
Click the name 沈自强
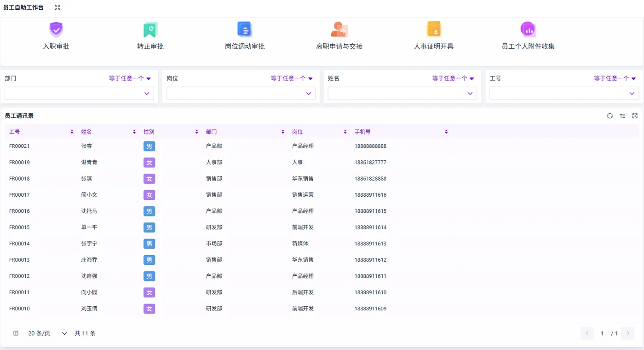[89, 276]
